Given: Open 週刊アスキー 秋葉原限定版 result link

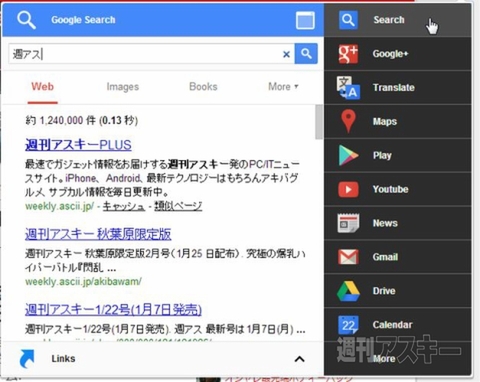Looking at the screenshot, I should point(98,234).
